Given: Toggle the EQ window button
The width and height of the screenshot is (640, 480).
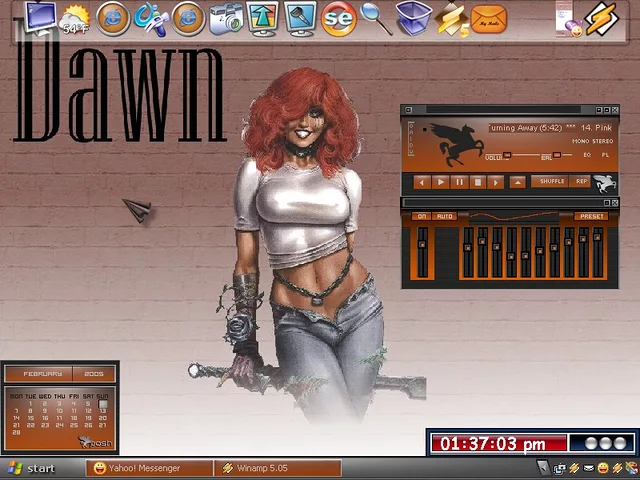Looking at the screenshot, I should click(587, 155).
